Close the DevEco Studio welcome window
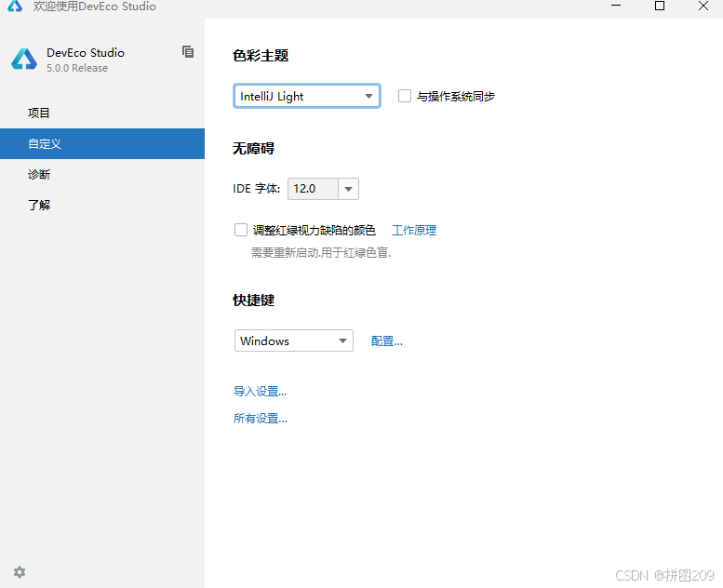Screen dimensions: 723x588 click(703, 6)
